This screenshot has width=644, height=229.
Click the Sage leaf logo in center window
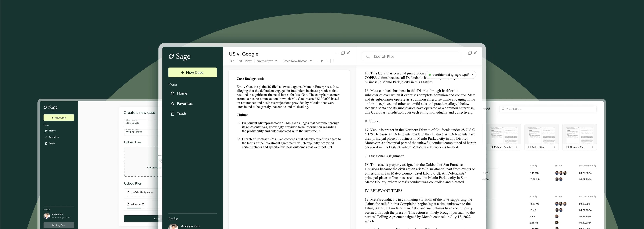coord(171,56)
